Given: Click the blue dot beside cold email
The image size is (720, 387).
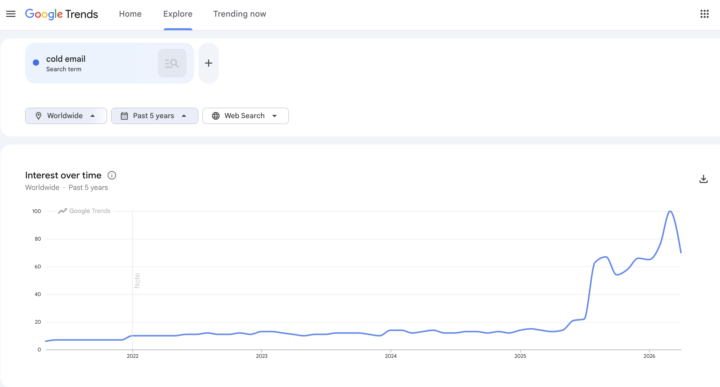Looking at the screenshot, I should [36, 62].
